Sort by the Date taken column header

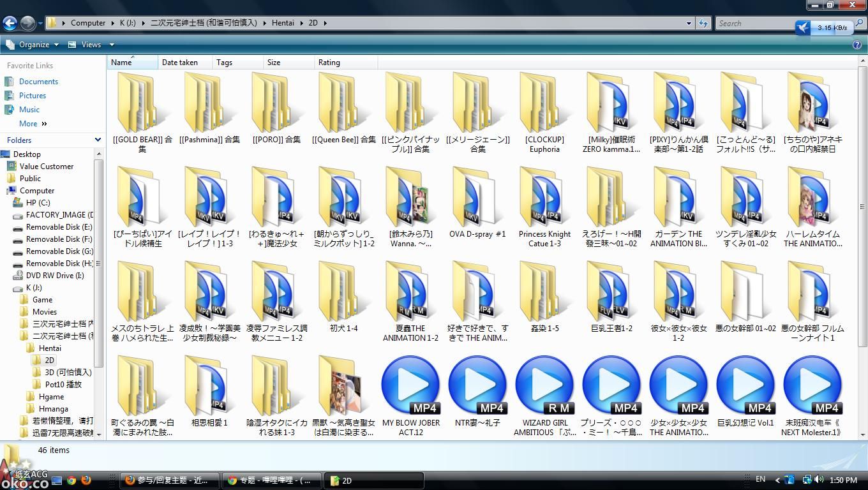pyautogui.click(x=180, y=63)
